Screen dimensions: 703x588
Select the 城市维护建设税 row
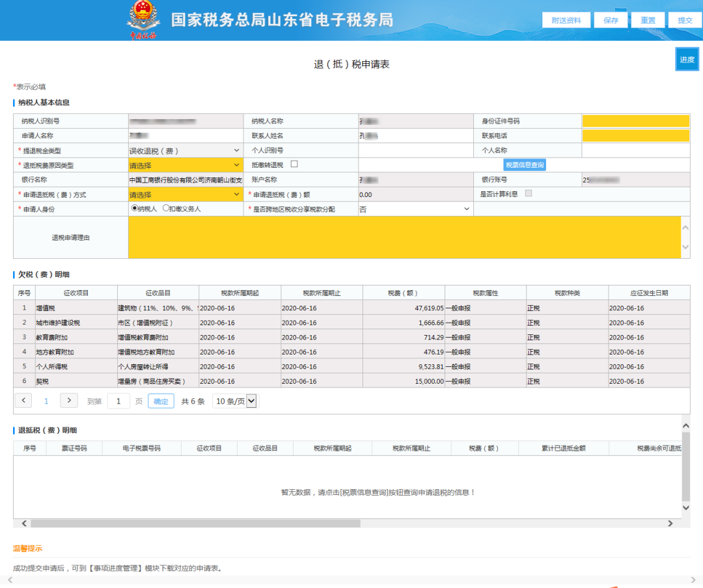(351, 323)
